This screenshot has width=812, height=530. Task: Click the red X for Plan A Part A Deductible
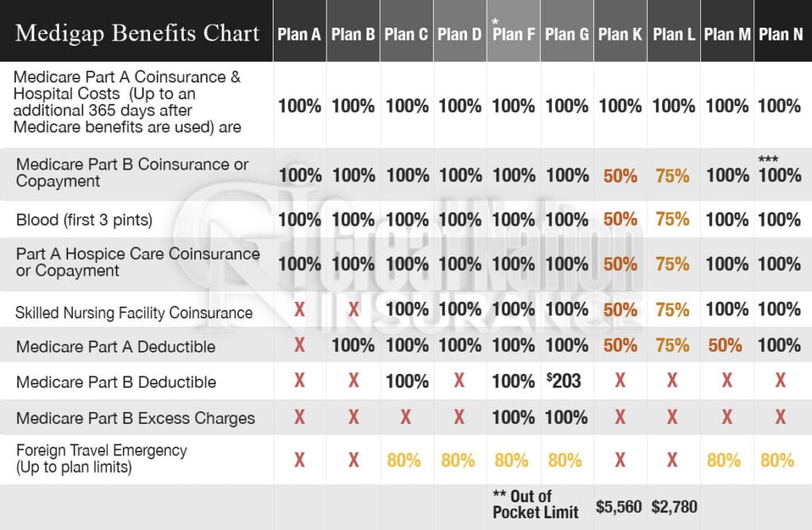(299, 345)
